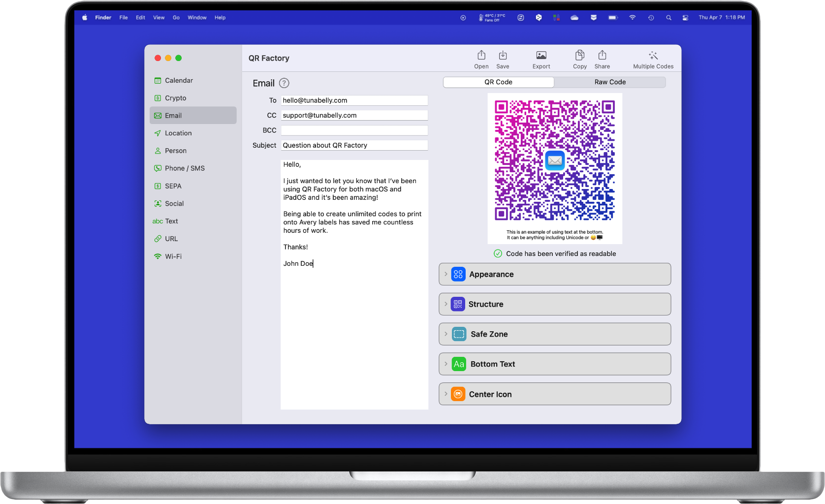Expand the Bottom Text section
This screenshot has height=504, width=825.
554,364
